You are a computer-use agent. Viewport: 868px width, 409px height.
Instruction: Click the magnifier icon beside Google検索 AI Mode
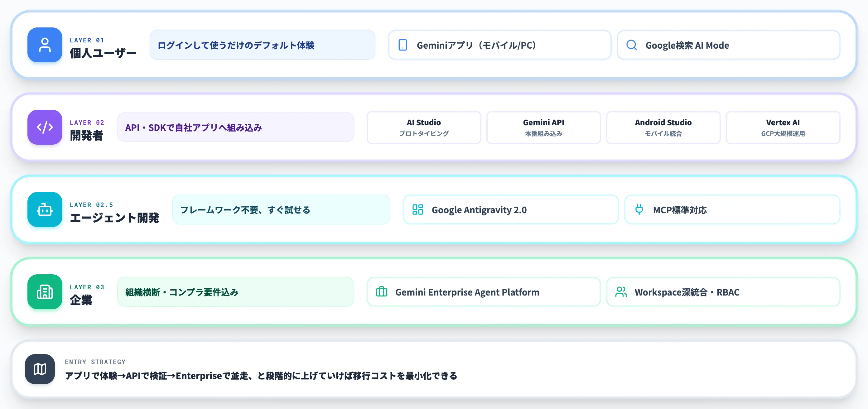[x=631, y=45]
